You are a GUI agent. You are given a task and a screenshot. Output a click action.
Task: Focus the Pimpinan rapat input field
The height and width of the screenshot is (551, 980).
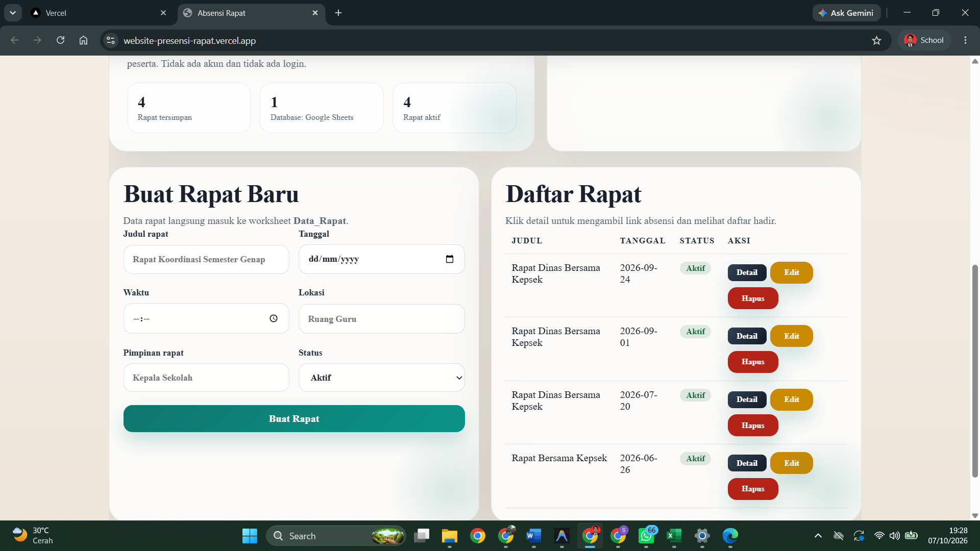click(x=206, y=378)
